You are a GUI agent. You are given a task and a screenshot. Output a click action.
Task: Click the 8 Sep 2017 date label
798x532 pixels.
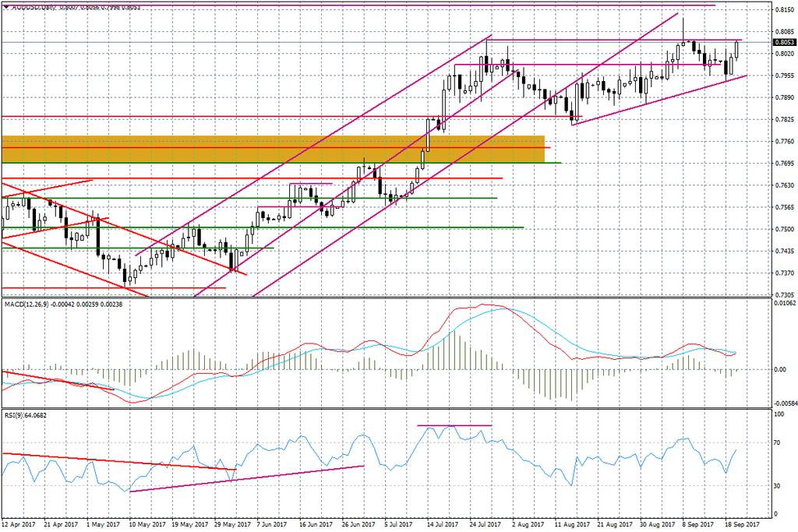point(697,524)
